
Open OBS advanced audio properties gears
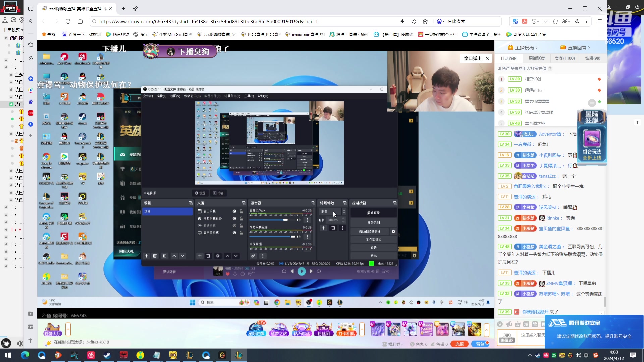(x=253, y=256)
